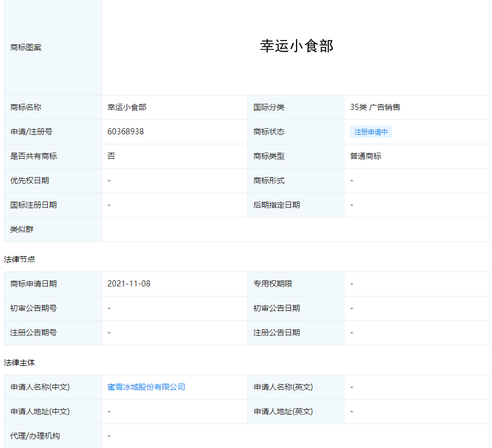Click the 注册申请中 status badge

(371, 132)
